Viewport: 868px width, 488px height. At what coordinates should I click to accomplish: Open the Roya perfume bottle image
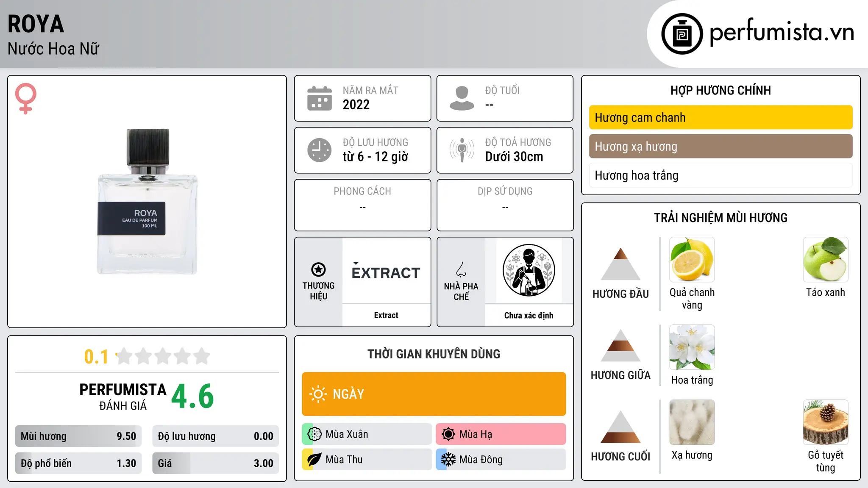147,202
